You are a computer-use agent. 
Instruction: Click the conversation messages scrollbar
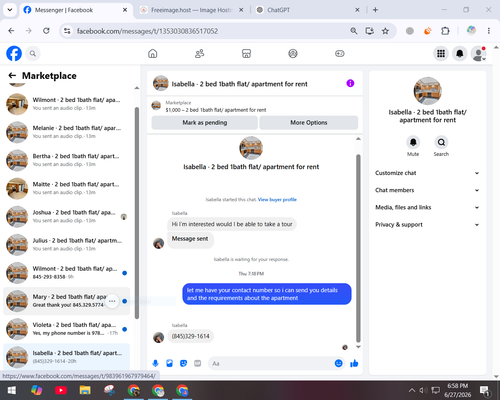point(358,248)
